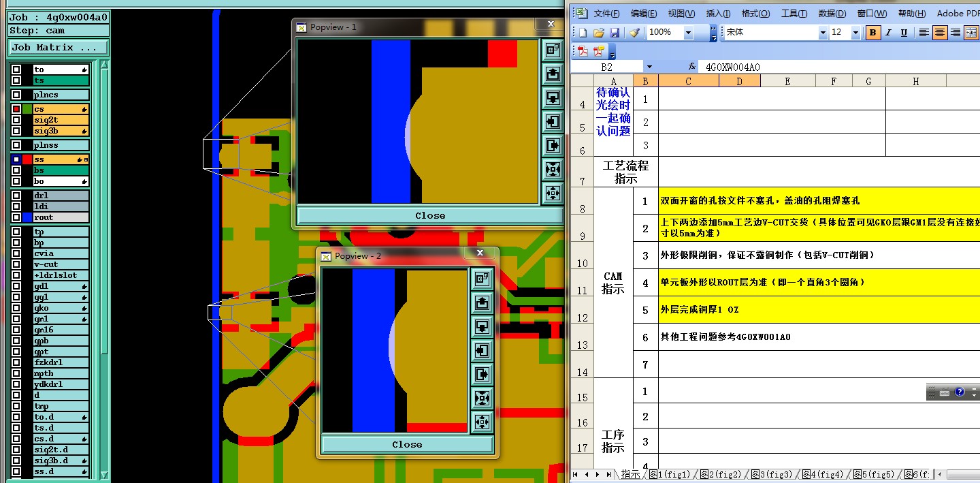Click the first Adobe PDF convert icon
This screenshot has width=980, height=483.
583,51
